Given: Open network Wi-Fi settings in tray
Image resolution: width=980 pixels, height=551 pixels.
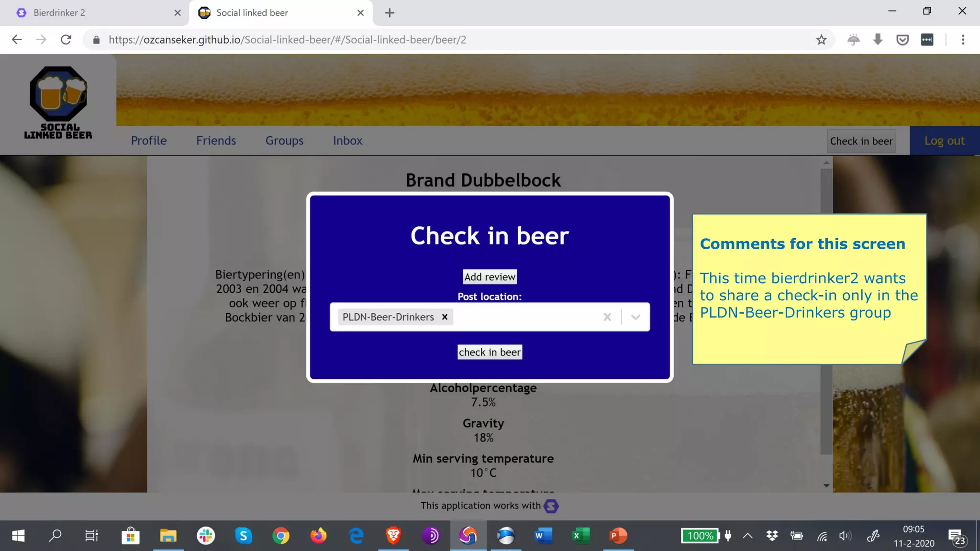Looking at the screenshot, I should [822, 536].
